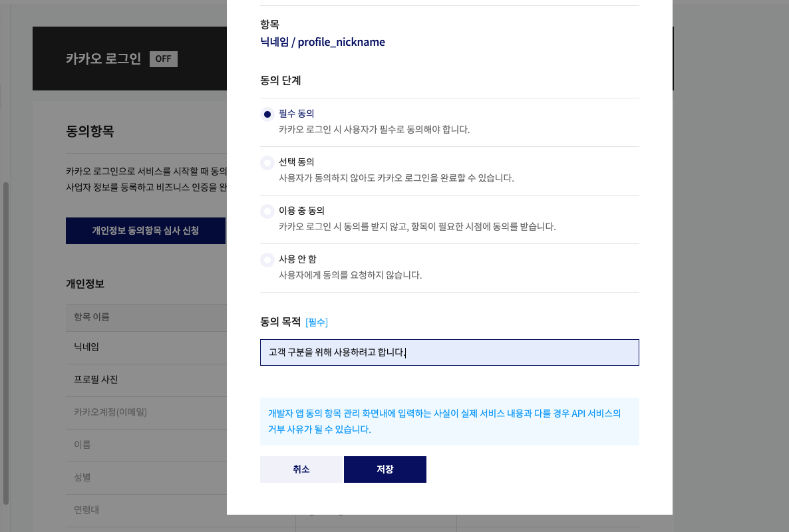Screen dimensions: 789x532
Task: Click the OFF badge beside 카카오 로그인
Action: 164,59
